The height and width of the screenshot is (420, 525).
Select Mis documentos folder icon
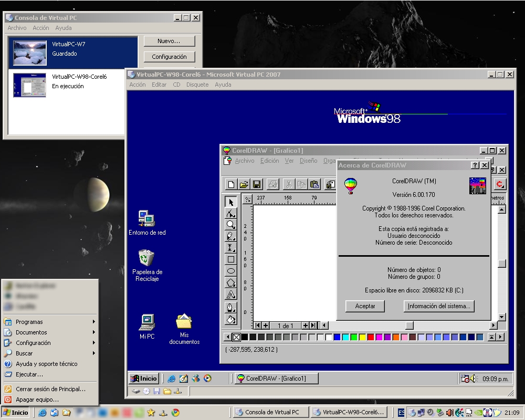click(184, 329)
